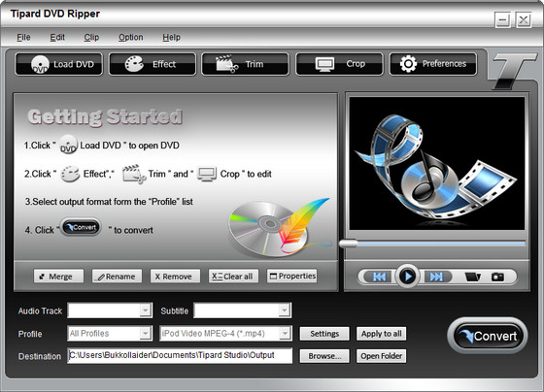The image size is (544, 392).
Task: Click the "3.Select output format" instruction line
Action: [109, 202]
